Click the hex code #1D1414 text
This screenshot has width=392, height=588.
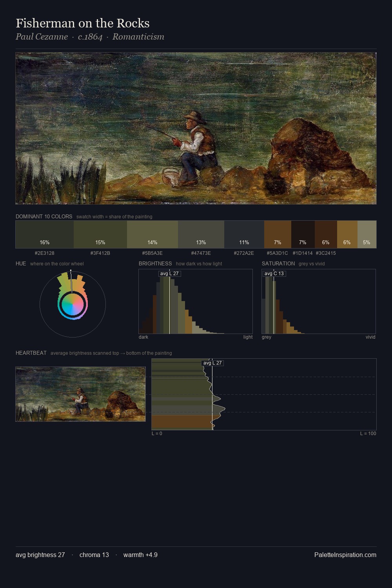tap(303, 253)
